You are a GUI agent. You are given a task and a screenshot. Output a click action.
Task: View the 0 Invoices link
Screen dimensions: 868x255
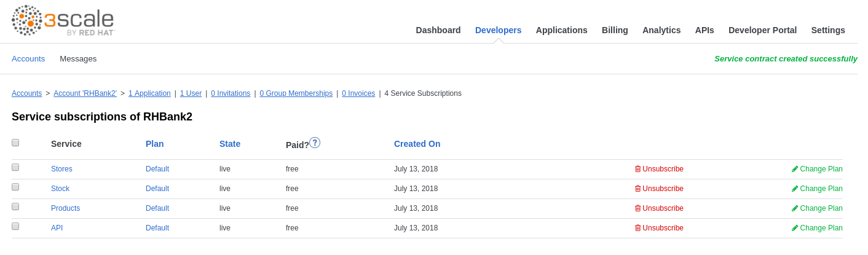[x=358, y=93]
